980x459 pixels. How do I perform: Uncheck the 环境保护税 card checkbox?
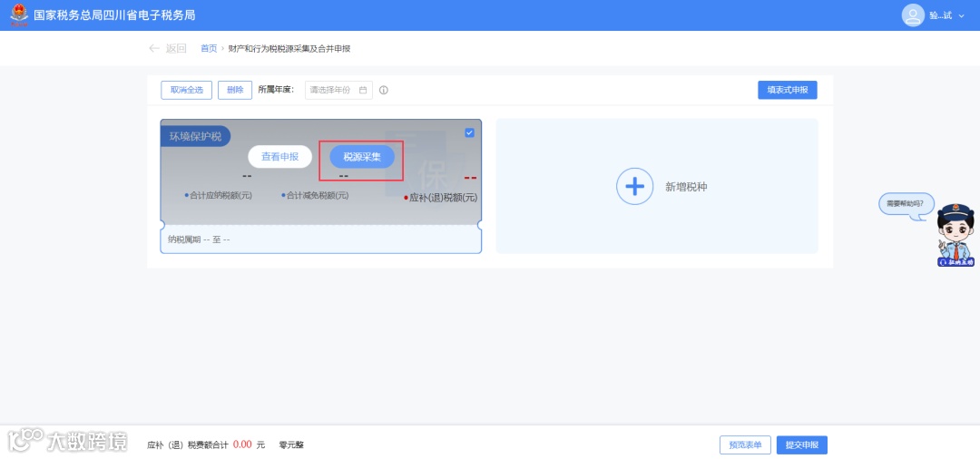(469, 132)
